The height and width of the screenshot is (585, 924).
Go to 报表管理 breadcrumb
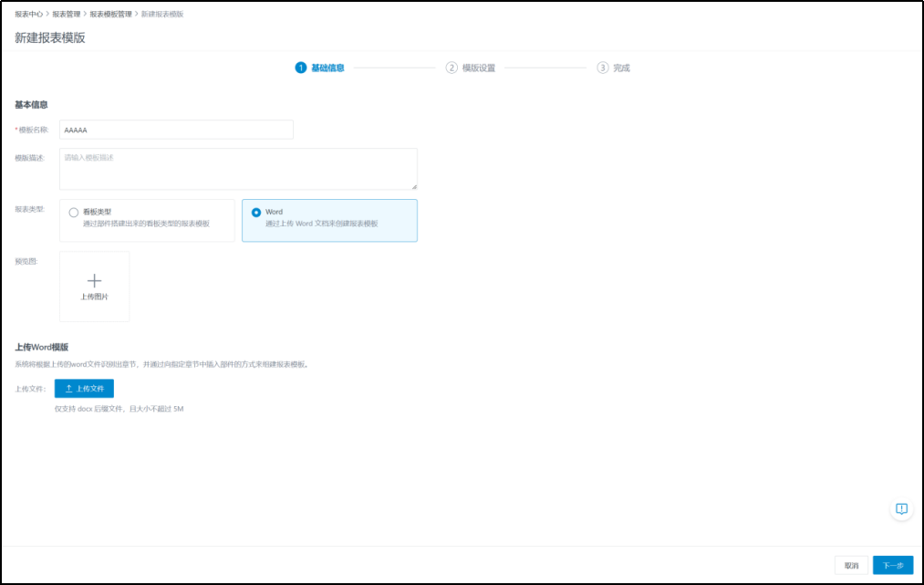66,15
